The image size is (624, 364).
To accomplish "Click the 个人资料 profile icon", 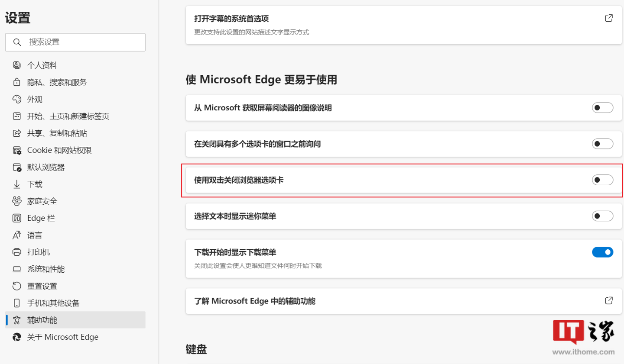I will click(x=16, y=65).
